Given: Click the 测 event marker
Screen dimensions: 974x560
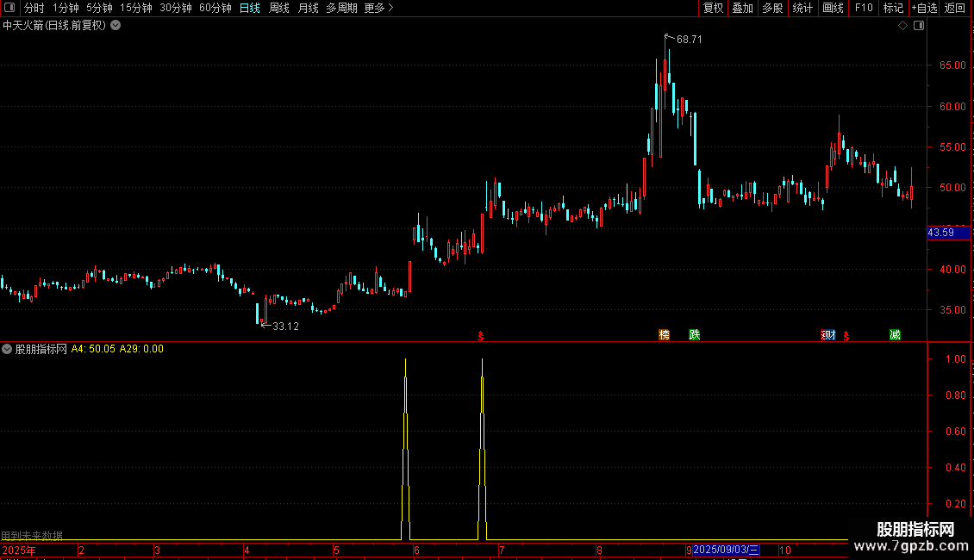Looking at the screenshot, I should pos(828,334).
